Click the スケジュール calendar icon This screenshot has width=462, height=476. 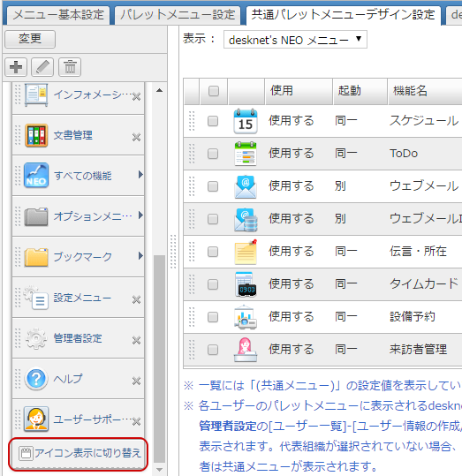246,121
